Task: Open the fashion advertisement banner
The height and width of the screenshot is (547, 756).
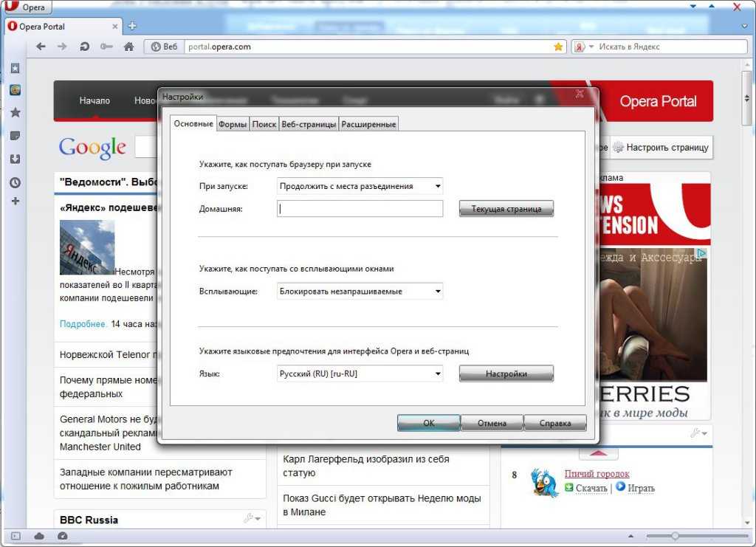Action: [653, 334]
